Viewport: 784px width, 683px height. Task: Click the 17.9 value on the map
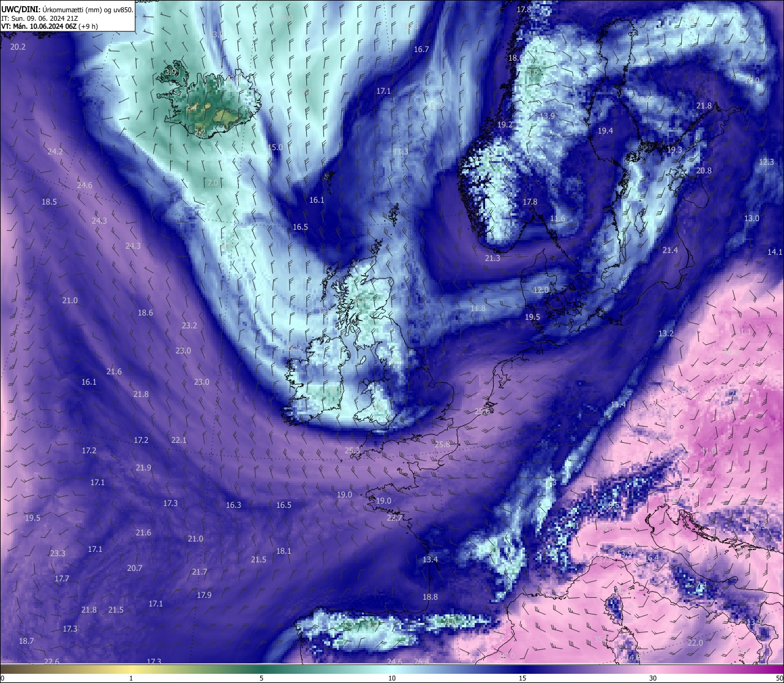coord(205,595)
